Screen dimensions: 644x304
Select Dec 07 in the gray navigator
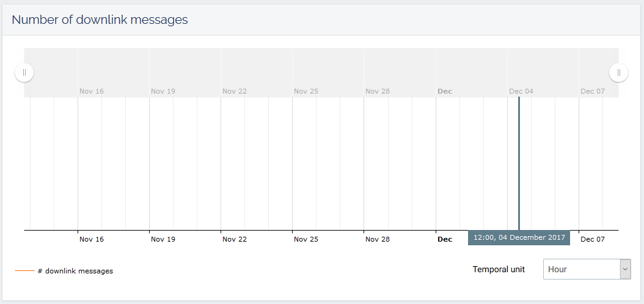[593, 91]
